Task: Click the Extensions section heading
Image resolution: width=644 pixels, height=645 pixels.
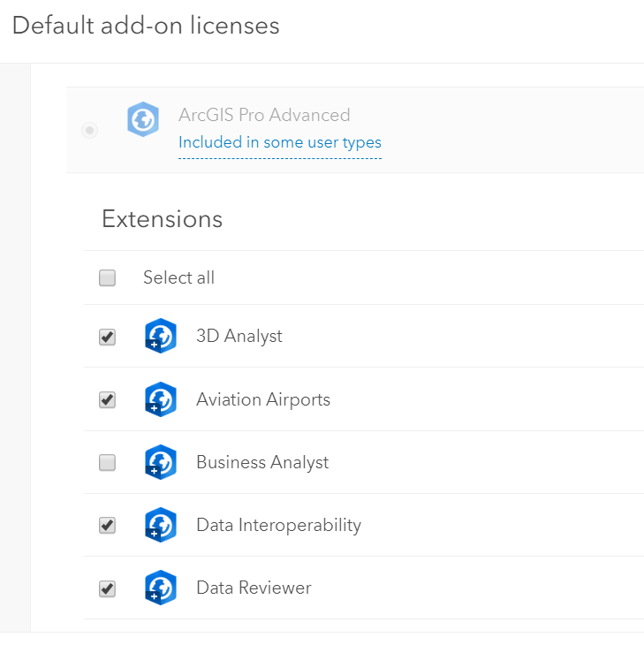Action: pyautogui.click(x=162, y=219)
